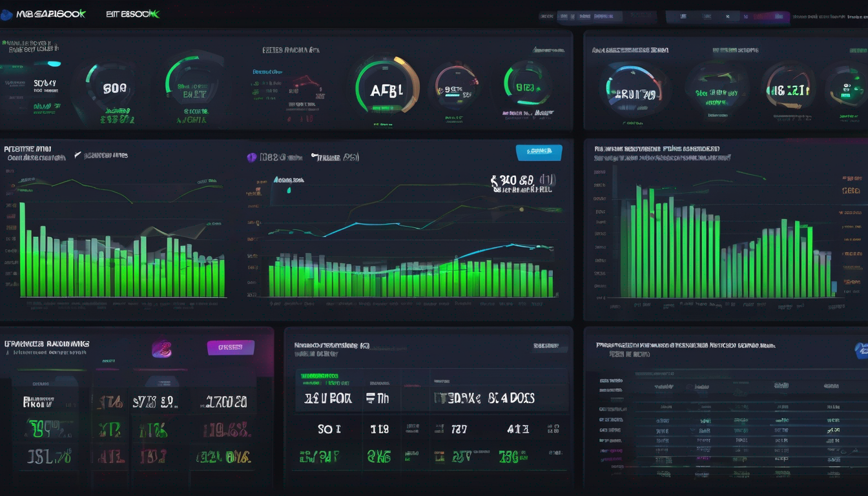This screenshot has width=868, height=496.
Task: Open the gray dropdown in bottom-middle panel header
Action: [545, 346]
